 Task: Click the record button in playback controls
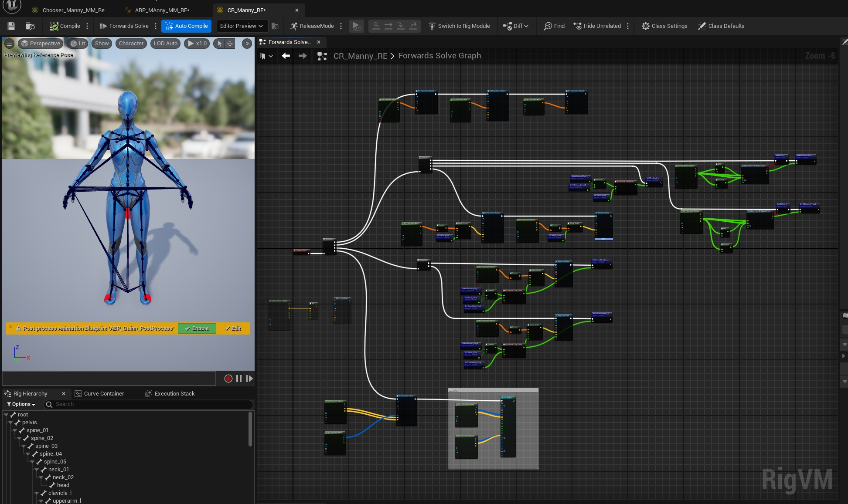pyautogui.click(x=228, y=379)
